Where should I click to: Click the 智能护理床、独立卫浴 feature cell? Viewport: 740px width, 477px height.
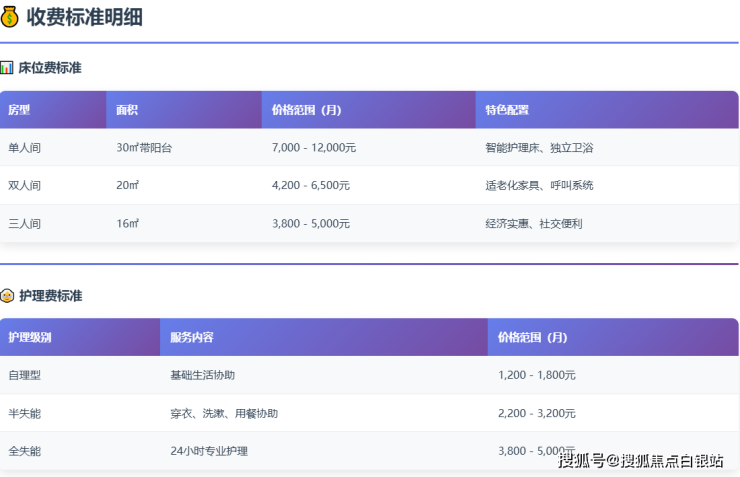pyautogui.click(x=539, y=148)
